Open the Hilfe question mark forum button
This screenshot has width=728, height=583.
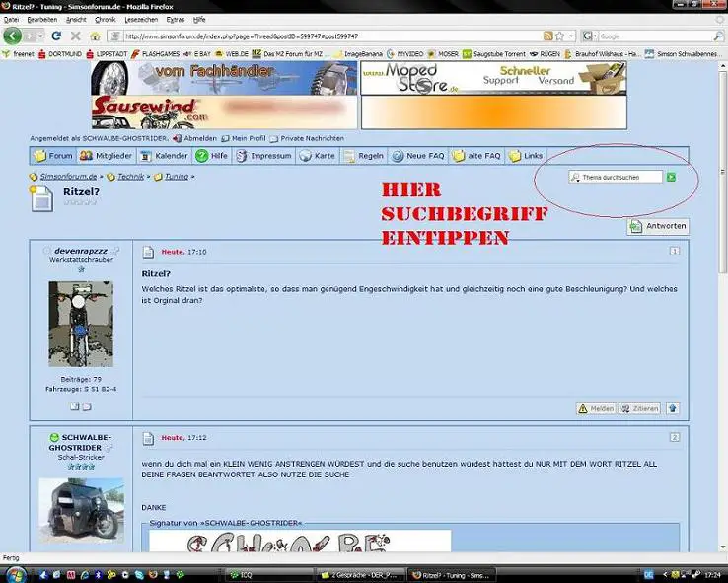211,156
